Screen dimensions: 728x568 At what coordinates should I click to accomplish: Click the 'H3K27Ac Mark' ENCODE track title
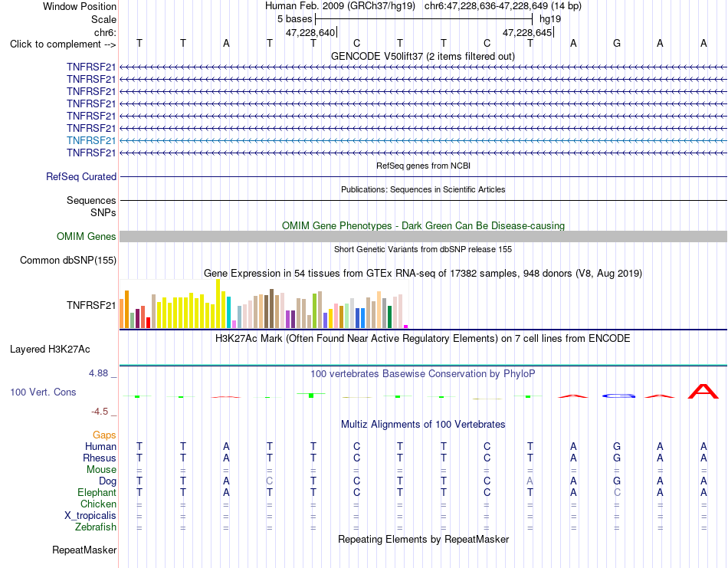(422, 338)
